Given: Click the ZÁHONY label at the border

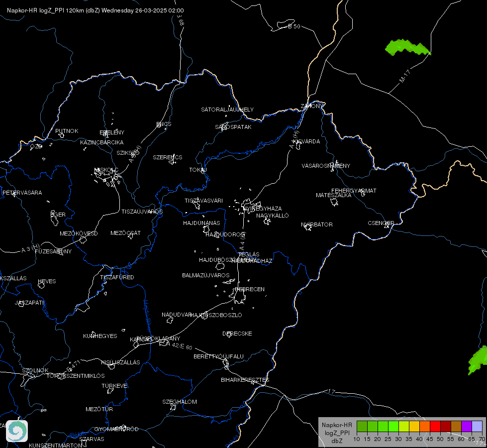Looking at the screenshot, I should (312, 106).
